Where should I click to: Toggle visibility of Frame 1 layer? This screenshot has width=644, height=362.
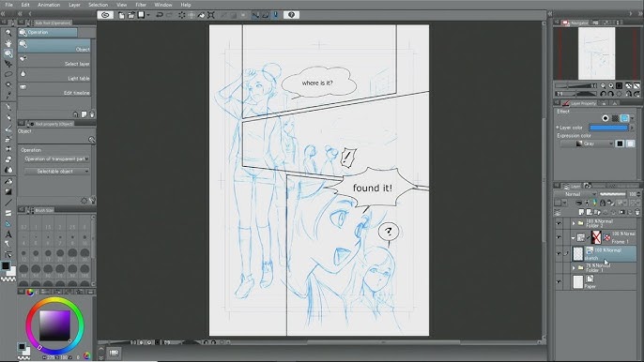559,237
